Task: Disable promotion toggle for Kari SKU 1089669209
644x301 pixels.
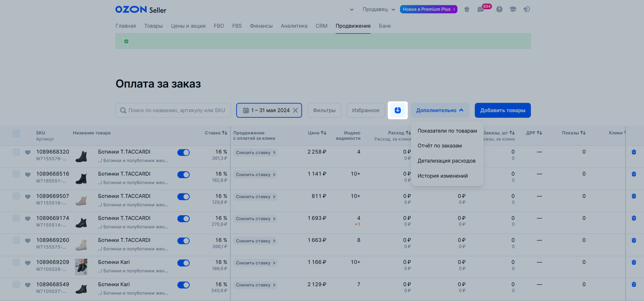Action: tap(183, 263)
